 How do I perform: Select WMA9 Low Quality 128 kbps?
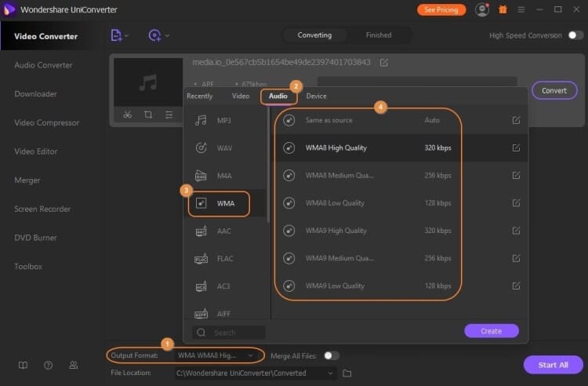400,286
